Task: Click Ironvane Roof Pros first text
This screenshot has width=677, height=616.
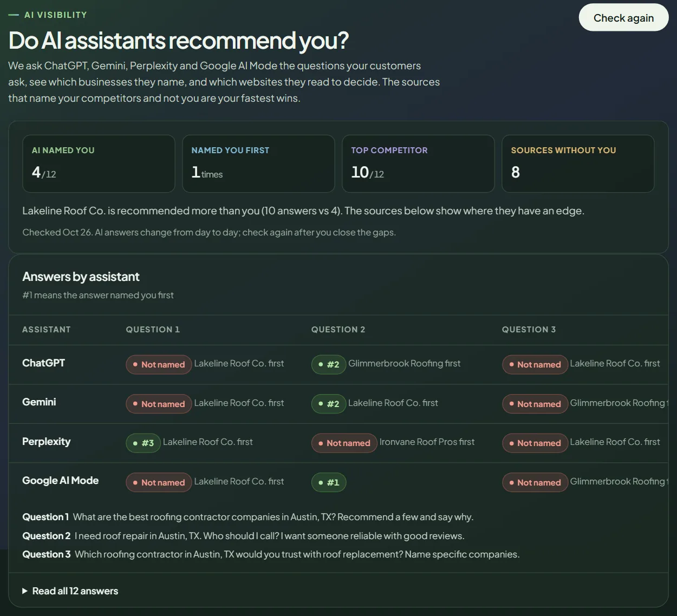Action: [x=427, y=442]
